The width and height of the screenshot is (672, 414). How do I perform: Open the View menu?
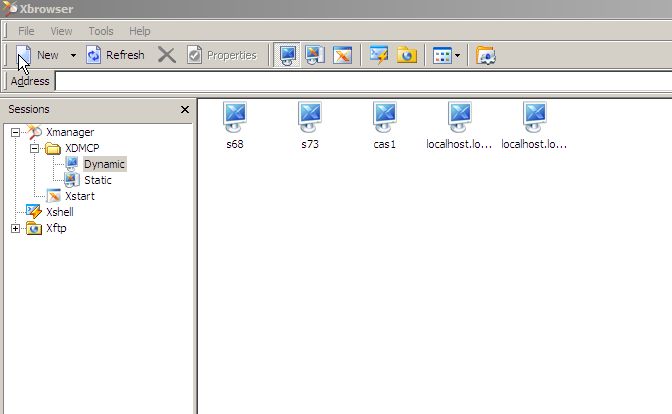pyautogui.click(x=61, y=31)
